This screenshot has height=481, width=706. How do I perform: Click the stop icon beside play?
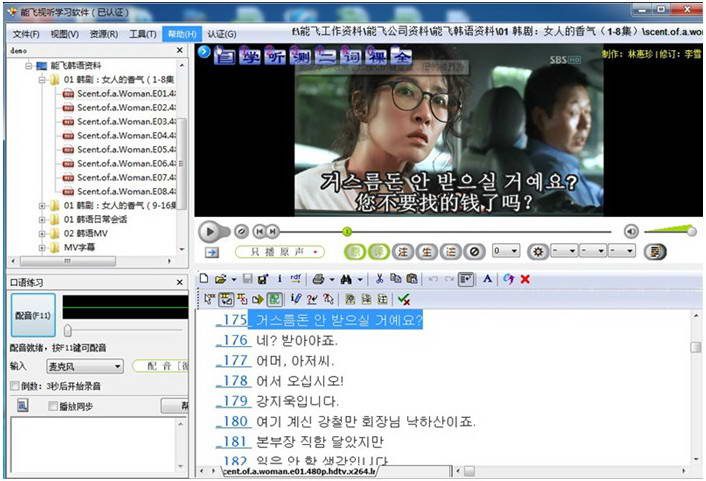click(241, 231)
